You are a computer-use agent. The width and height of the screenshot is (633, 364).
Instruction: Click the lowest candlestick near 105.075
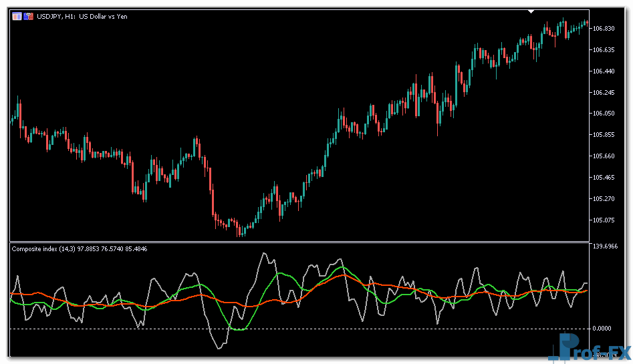click(x=240, y=231)
